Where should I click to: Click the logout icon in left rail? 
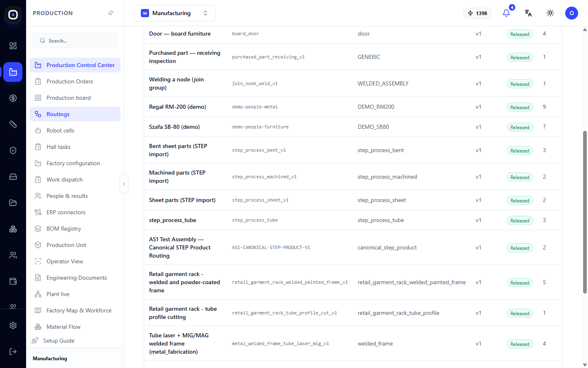pyautogui.click(x=13, y=352)
